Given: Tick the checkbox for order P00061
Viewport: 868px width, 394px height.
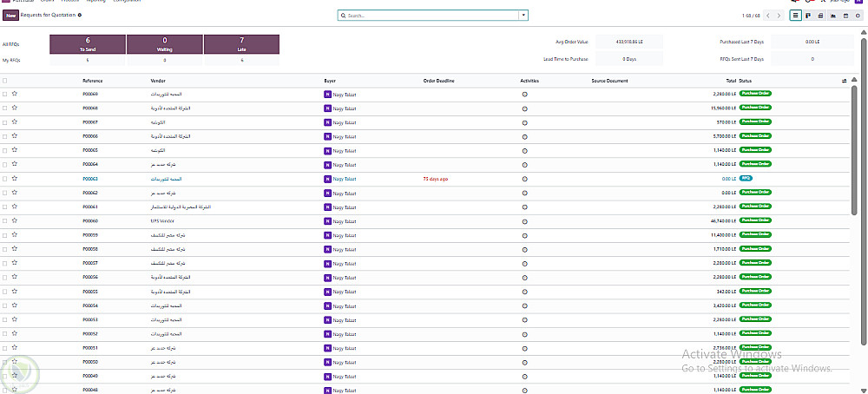Looking at the screenshot, I should point(5,207).
